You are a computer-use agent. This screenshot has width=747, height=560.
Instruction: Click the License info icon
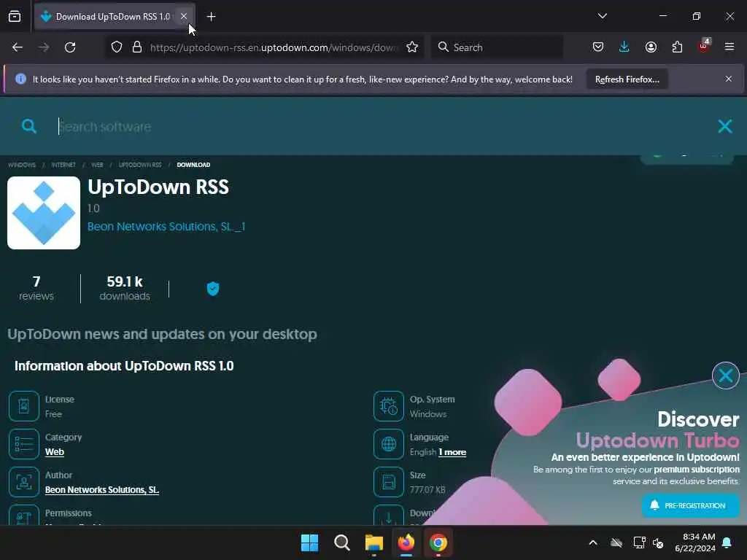tap(24, 406)
